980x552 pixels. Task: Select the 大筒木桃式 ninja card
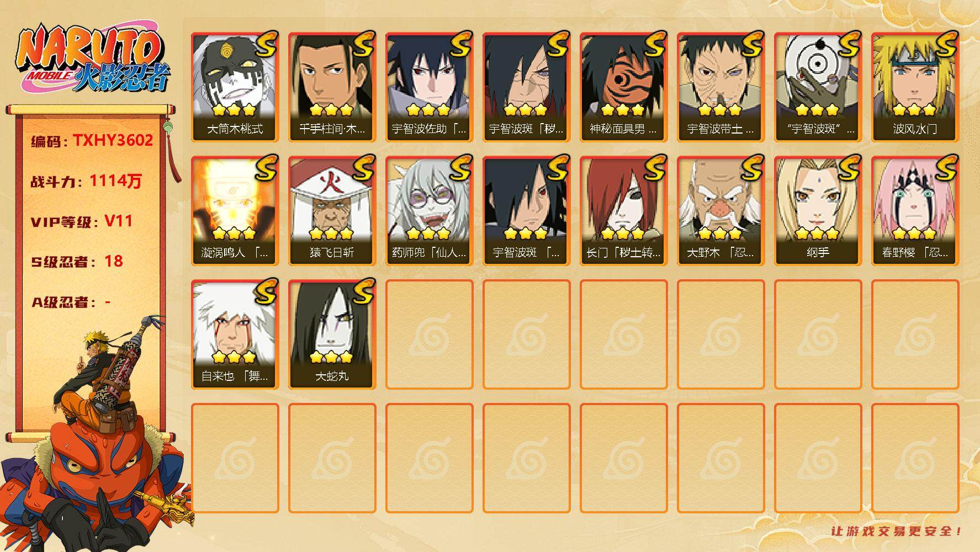coord(235,87)
